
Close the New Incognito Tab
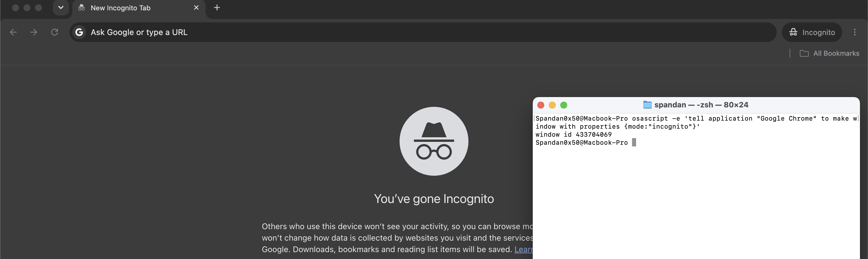pos(196,8)
